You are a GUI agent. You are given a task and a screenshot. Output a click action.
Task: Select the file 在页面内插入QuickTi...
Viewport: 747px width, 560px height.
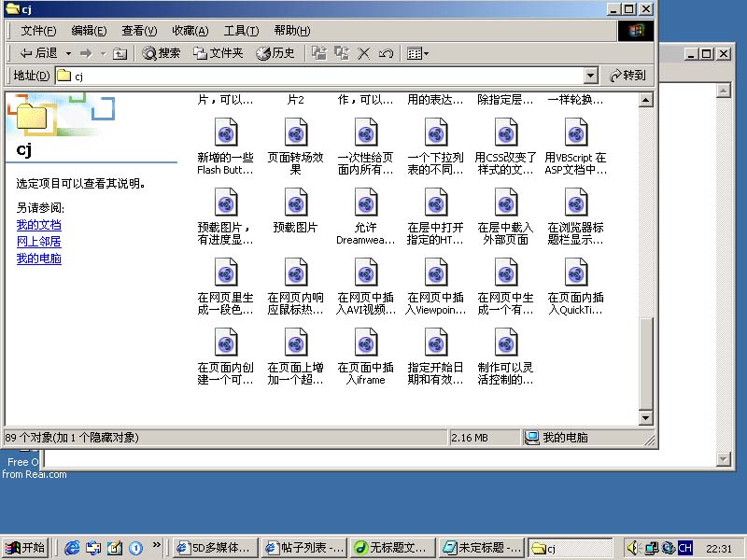pyautogui.click(x=576, y=287)
